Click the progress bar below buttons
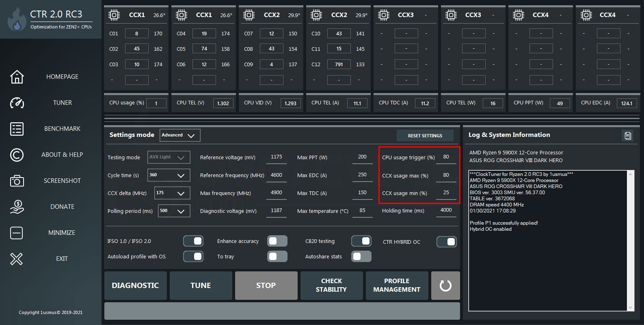Viewport: 644px width, 325px height. pos(282,311)
